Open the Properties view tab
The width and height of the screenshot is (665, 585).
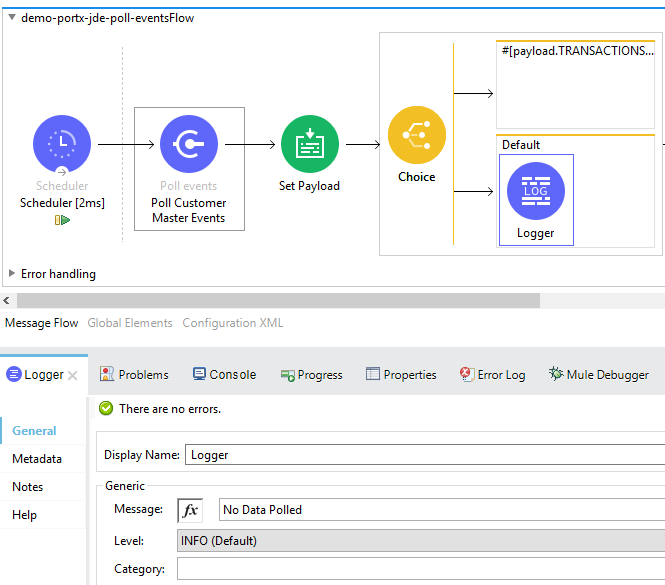pyautogui.click(x=401, y=375)
